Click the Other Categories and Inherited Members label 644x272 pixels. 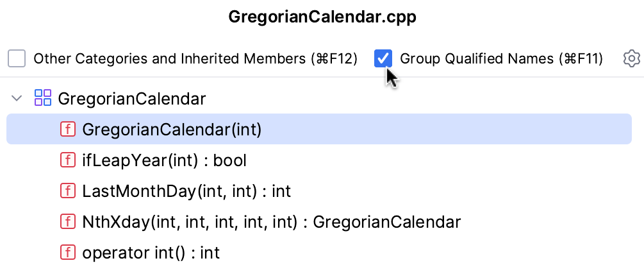click(x=195, y=59)
